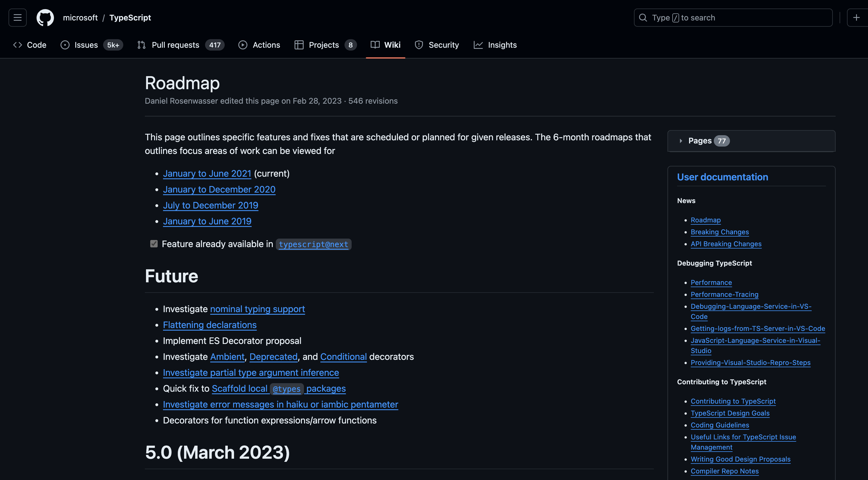The height and width of the screenshot is (480, 868).
Task: Click the TypeScript repository name link
Action: pos(130,18)
